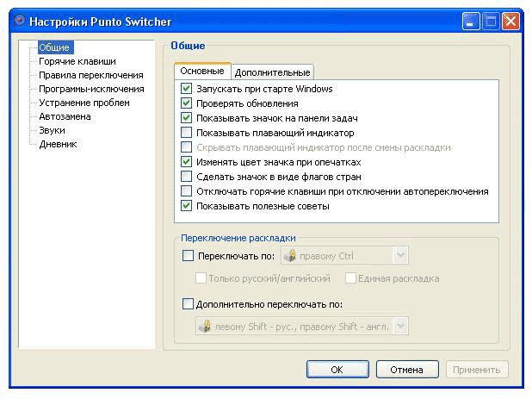This screenshot has height=399, width=532.
Task: Minimize the settings window
Action: point(471,21)
